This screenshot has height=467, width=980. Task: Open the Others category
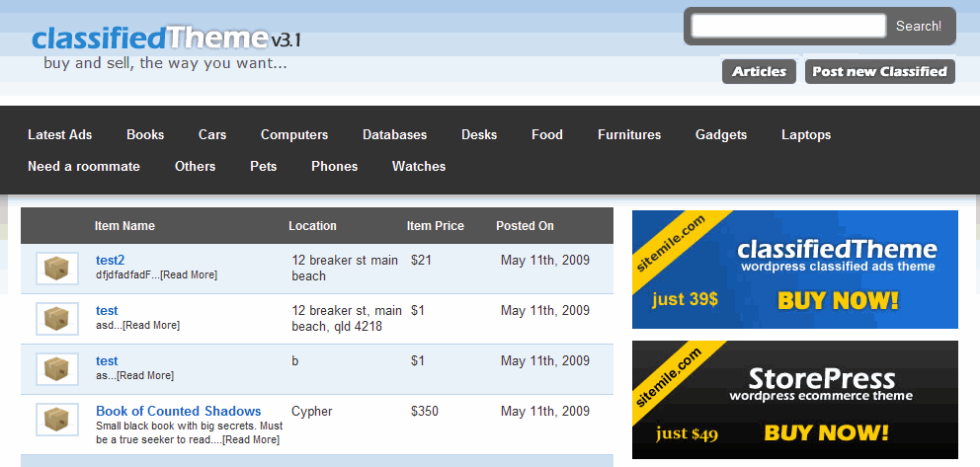click(195, 166)
